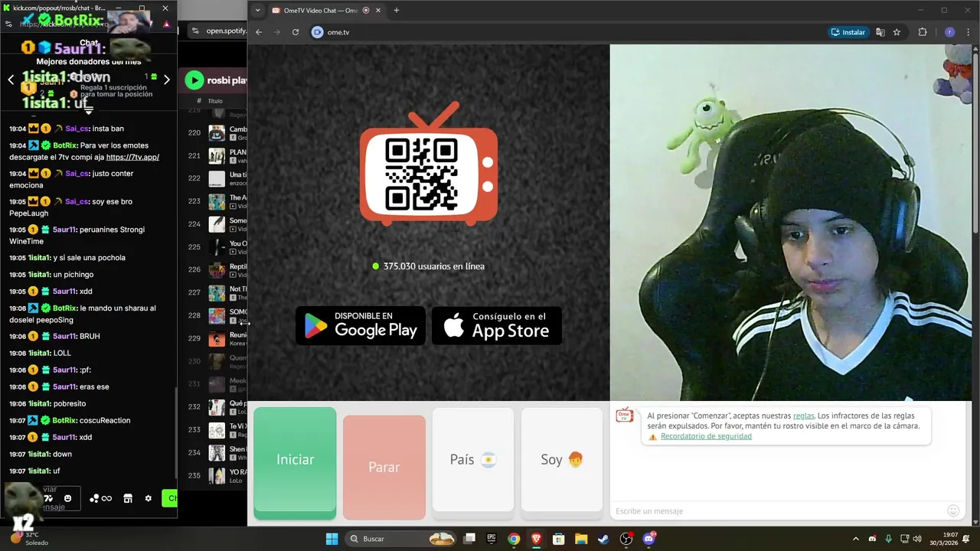This screenshot has height=551, width=980.
Task: Go to previous top donor in Kick chat
Action: [x=11, y=80]
